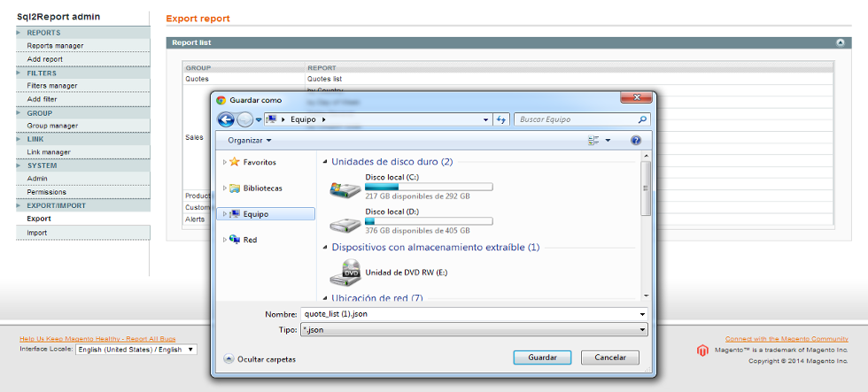Collapse the Report list panel
The width and height of the screenshot is (868, 392).
click(x=841, y=42)
